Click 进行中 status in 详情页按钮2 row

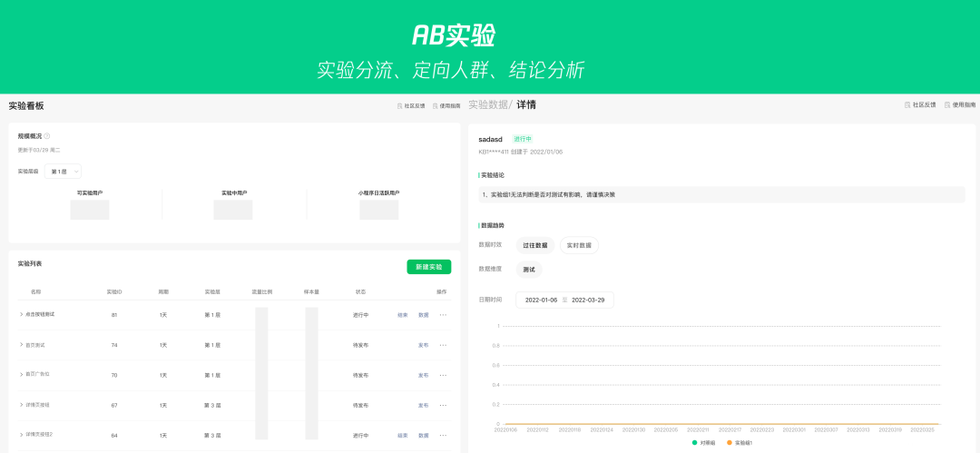coord(360,435)
